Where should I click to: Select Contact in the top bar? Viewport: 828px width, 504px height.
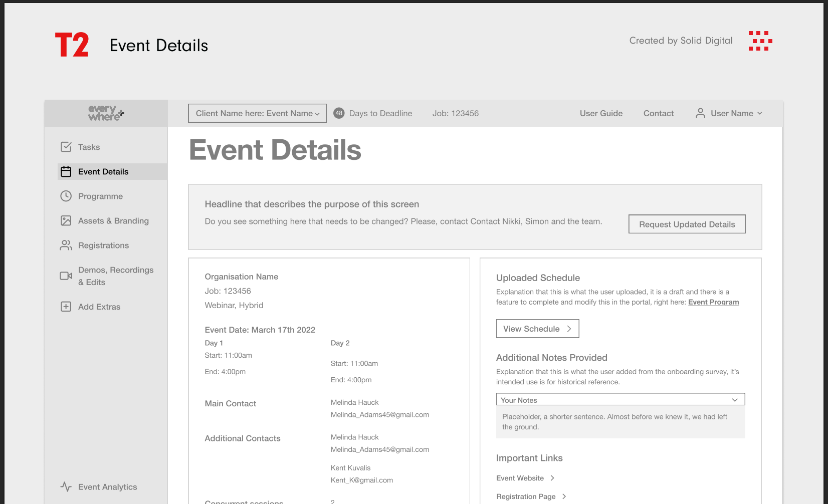(658, 113)
